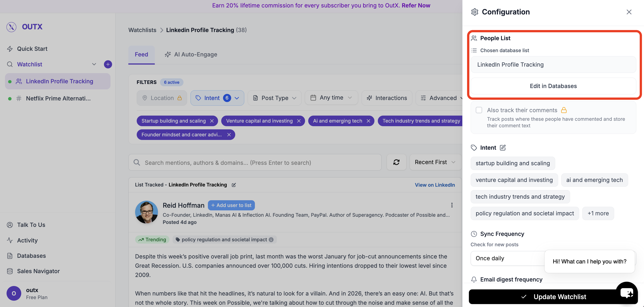Expand the "Recent First" sort dropdown
The width and height of the screenshot is (644, 307).
coord(435,162)
